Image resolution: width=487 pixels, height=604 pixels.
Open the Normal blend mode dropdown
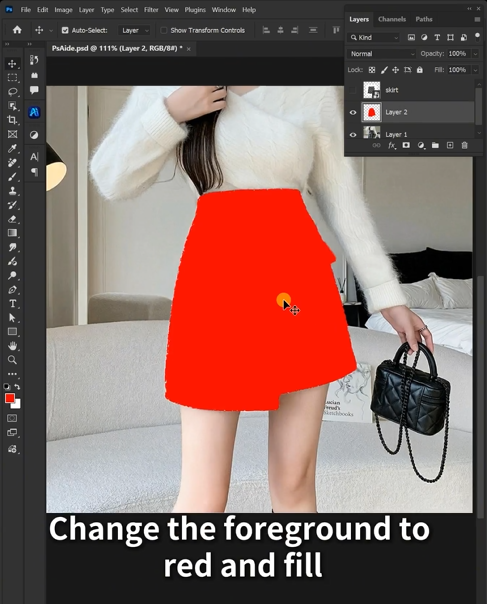coord(382,54)
